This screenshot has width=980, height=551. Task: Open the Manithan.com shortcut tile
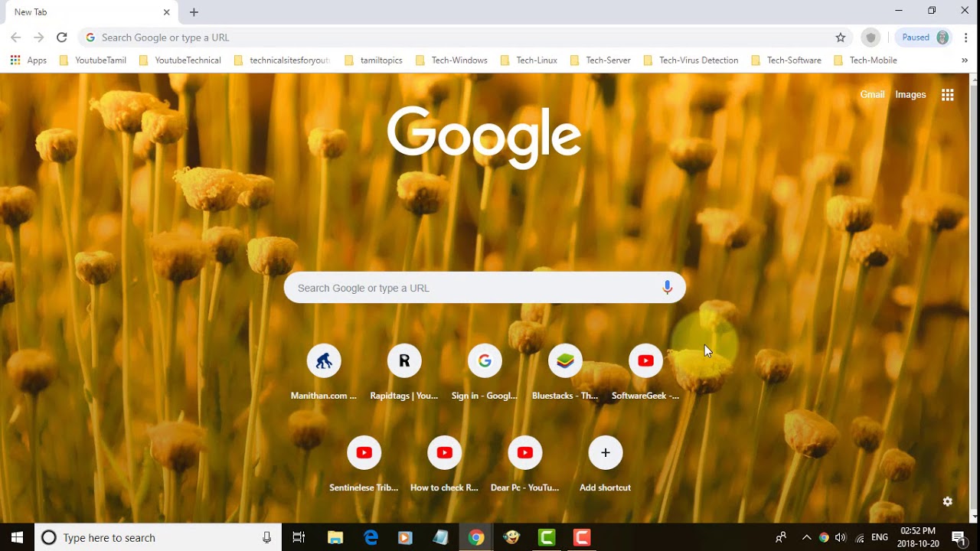[324, 373]
